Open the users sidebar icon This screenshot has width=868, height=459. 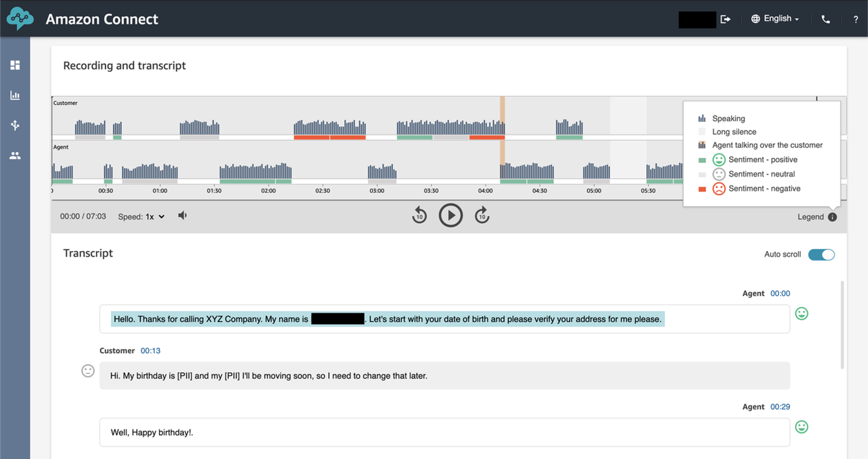[x=15, y=156]
